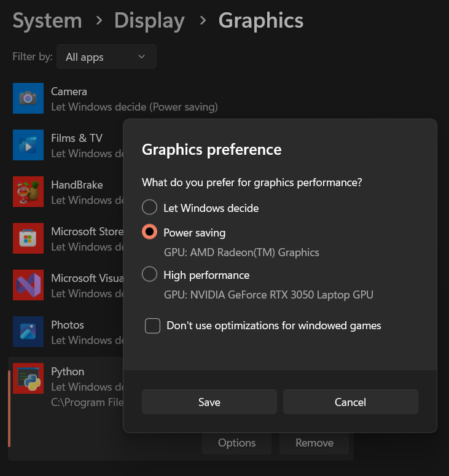The image size is (449, 476).
Task: Open Options for the Python app
Action: pyautogui.click(x=236, y=443)
